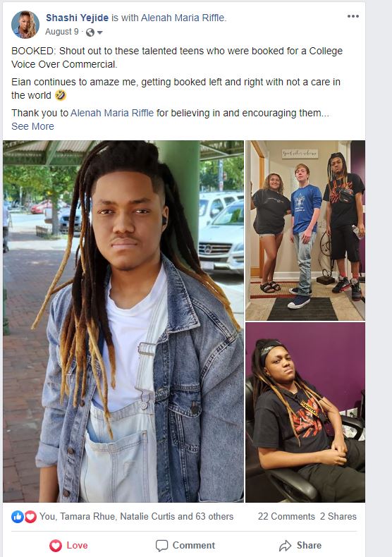Open the August 9 timestamp link
The image size is (392, 557).
click(62, 32)
